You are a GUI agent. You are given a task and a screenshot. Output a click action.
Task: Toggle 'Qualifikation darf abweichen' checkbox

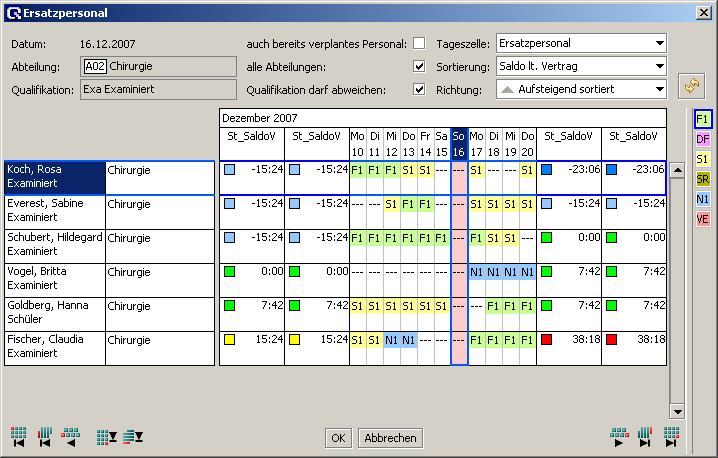coord(419,89)
